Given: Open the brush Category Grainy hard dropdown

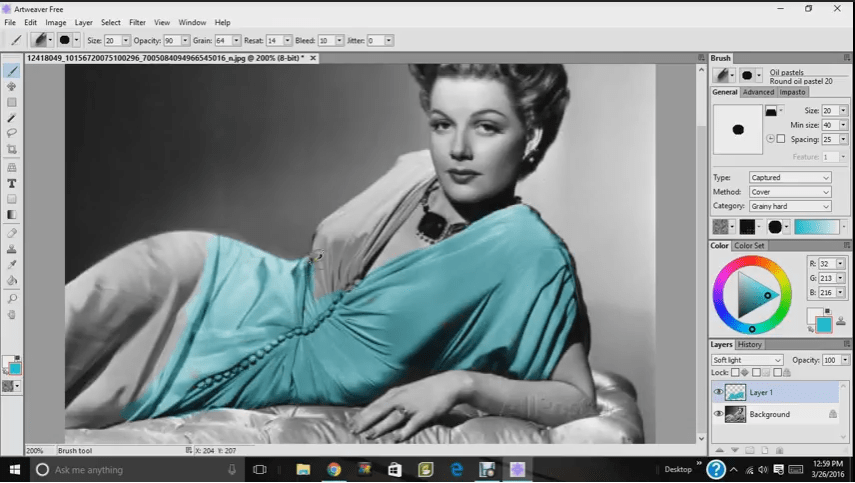Looking at the screenshot, I should tap(789, 206).
